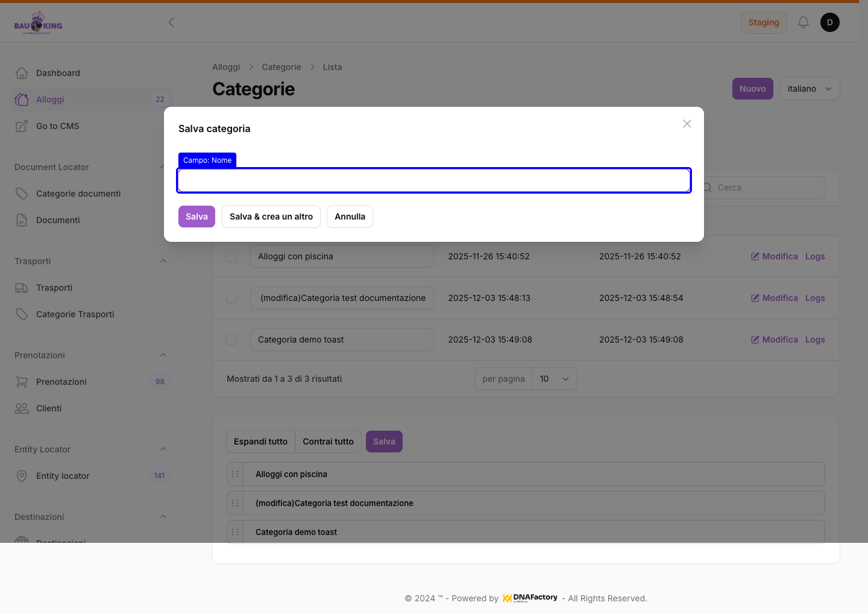Click the Dashboard home icon
The image size is (868, 614).
coord(22,73)
